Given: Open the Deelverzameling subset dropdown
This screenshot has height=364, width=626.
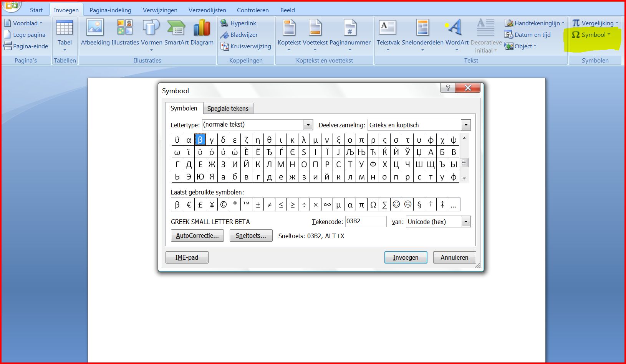Looking at the screenshot, I should pos(465,125).
